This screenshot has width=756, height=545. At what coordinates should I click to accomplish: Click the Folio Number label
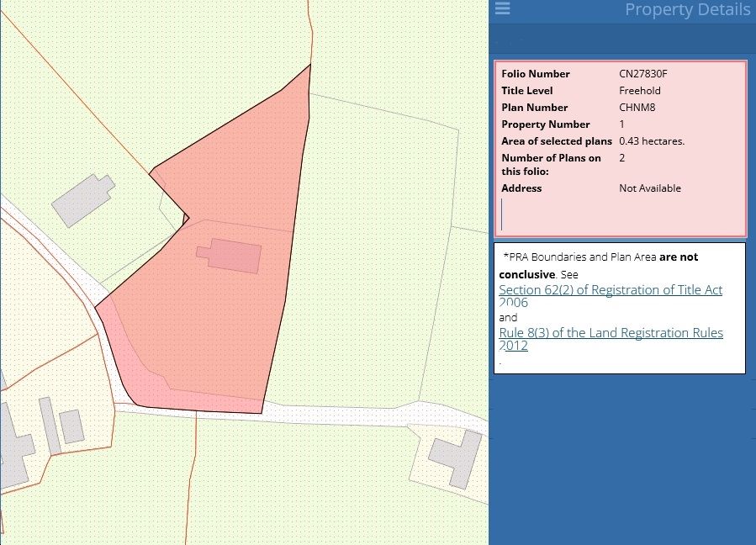(535, 74)
